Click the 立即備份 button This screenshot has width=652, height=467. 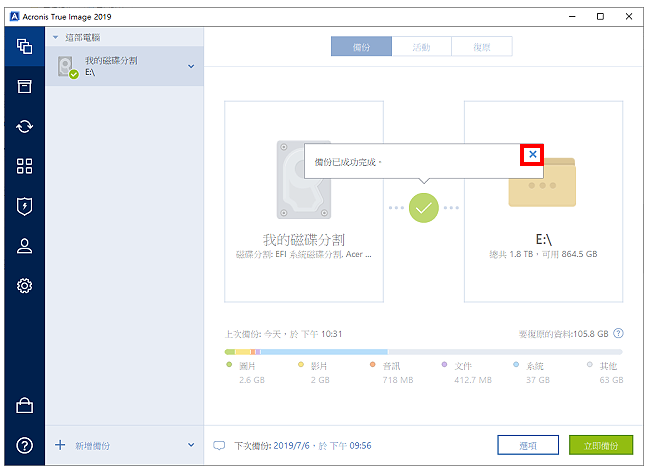tap(601, 445)
